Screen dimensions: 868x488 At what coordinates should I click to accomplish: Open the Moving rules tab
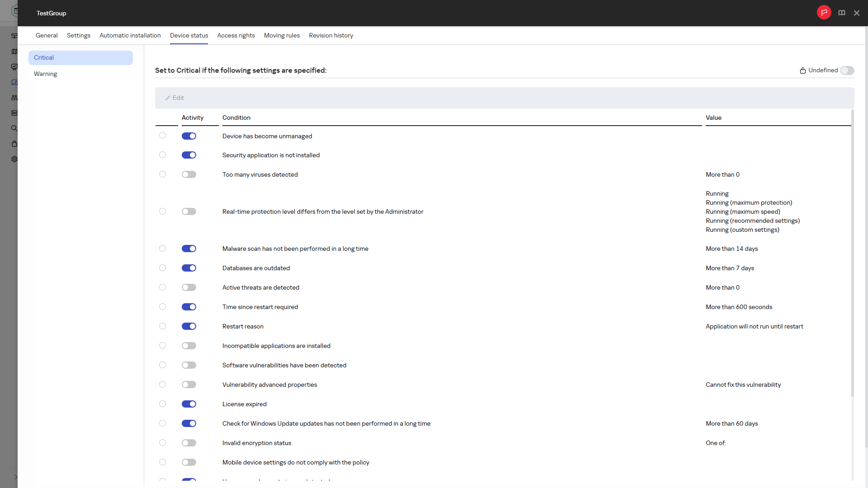(x=282, y=36)
